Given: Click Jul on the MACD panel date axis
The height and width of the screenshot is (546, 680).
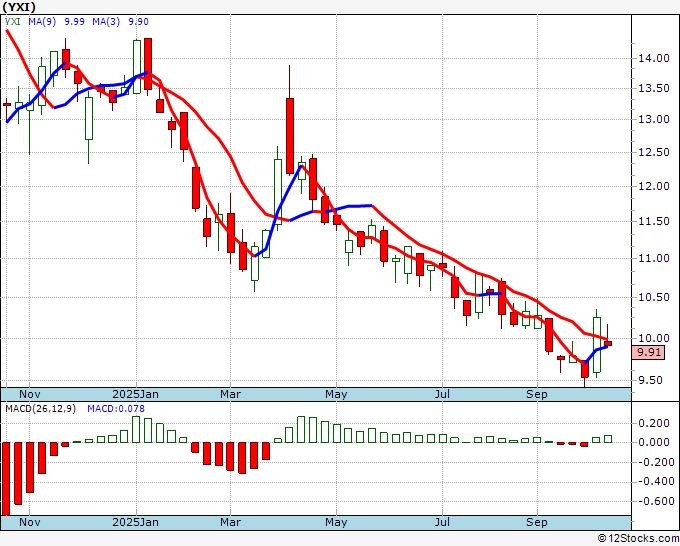Looking at the screenshot, I should (442, 522).
